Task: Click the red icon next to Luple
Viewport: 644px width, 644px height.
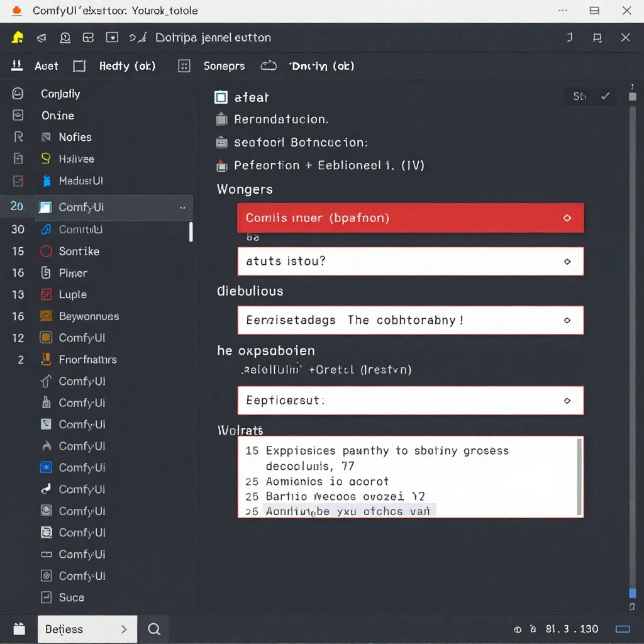Action: pyautogui.click(x=46, y=294)
